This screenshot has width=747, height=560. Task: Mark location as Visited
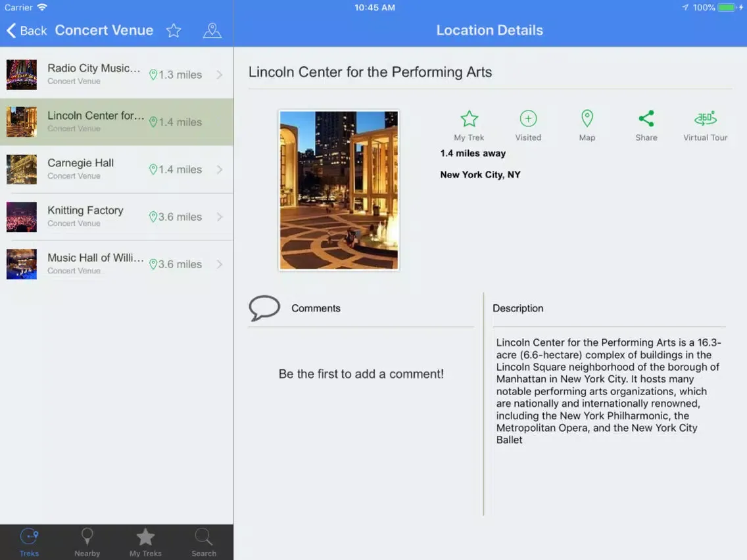click(x=528, y=126)
